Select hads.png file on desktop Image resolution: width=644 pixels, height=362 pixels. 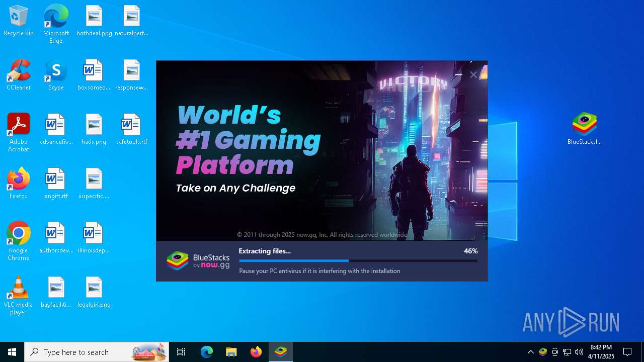(x=94, y=130)
